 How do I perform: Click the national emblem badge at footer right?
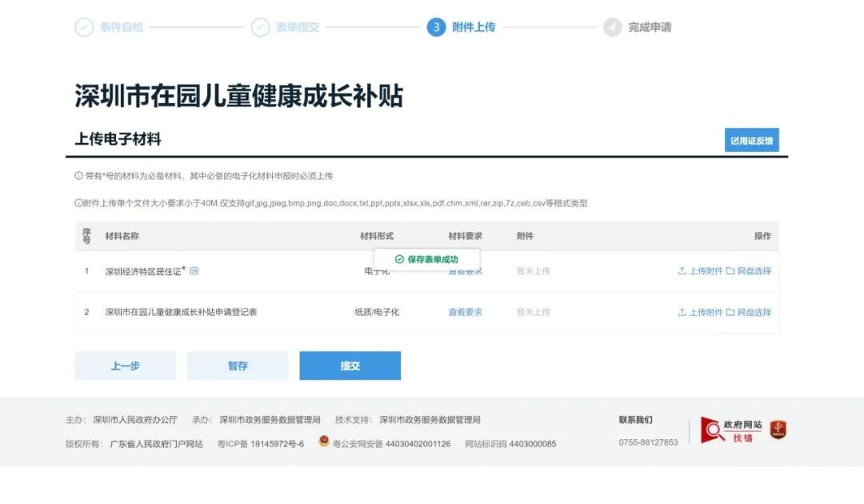click(x=778, y=429)
